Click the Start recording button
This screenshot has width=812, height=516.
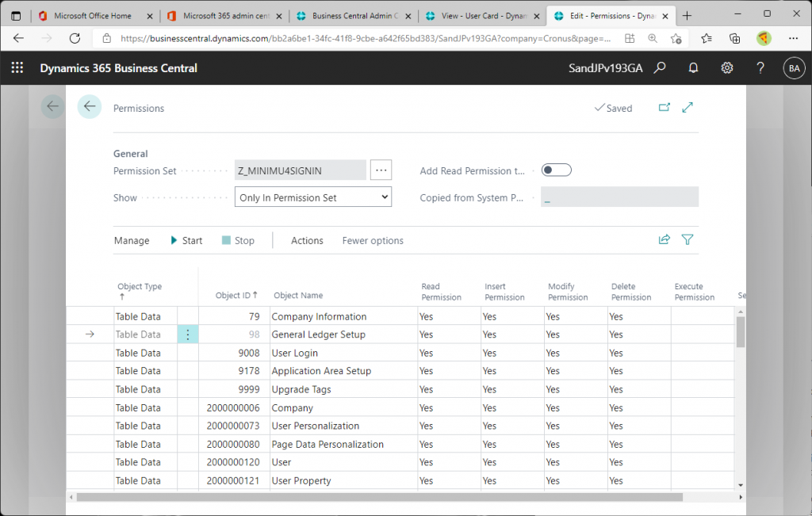(186, 241)
